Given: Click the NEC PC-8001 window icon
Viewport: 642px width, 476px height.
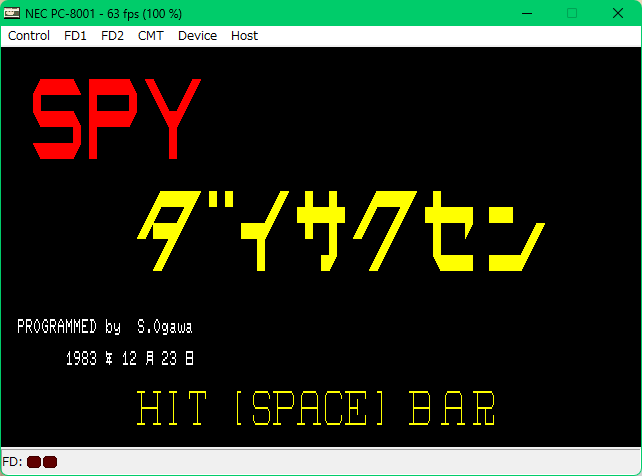Looking at the screenshot, I should point(11,13).
